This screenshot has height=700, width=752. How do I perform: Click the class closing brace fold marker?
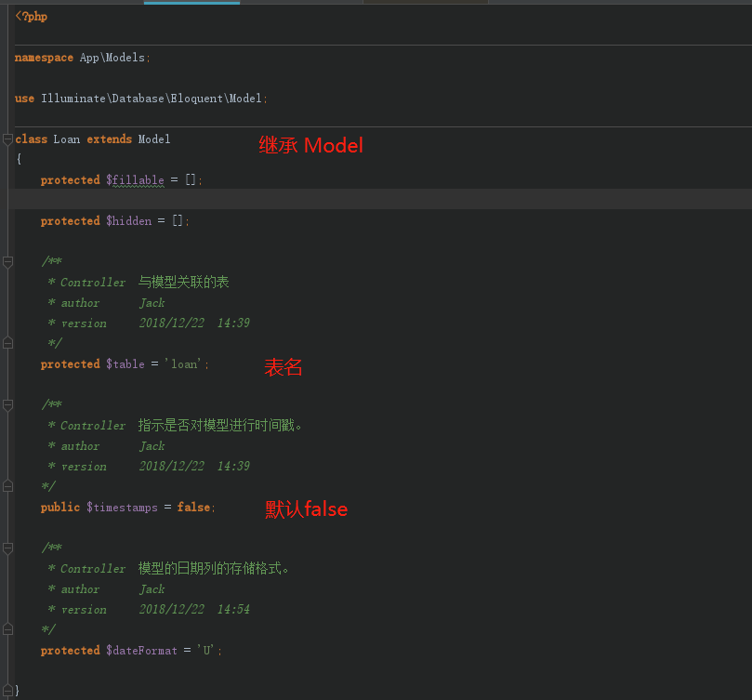(x=7, y=691)
